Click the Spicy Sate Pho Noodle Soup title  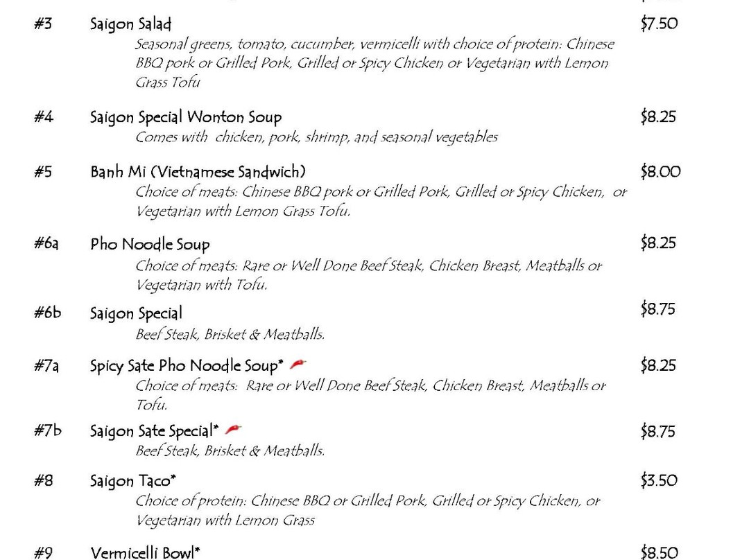[187, 366]
